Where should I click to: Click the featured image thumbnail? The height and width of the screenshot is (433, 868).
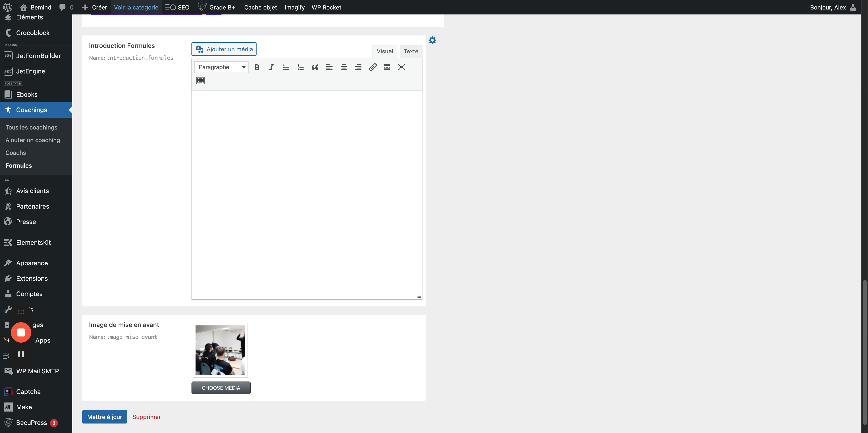click(220, 350)
